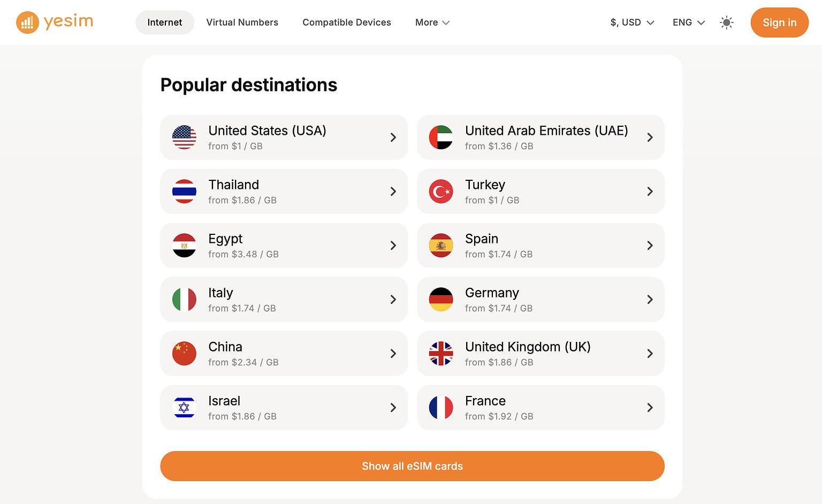Click the China flag icon
The width and height of the screenshot is (822, 504).
tap(184, 353)
